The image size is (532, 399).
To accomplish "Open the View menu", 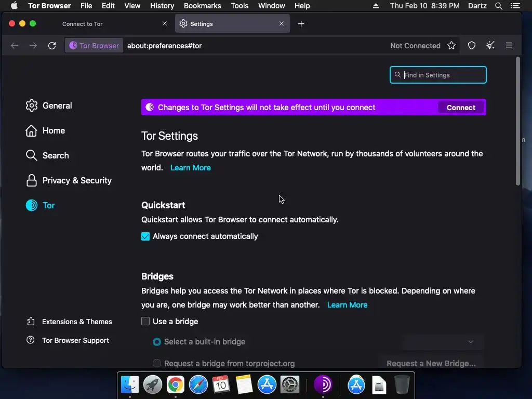I will click(132, 6).
